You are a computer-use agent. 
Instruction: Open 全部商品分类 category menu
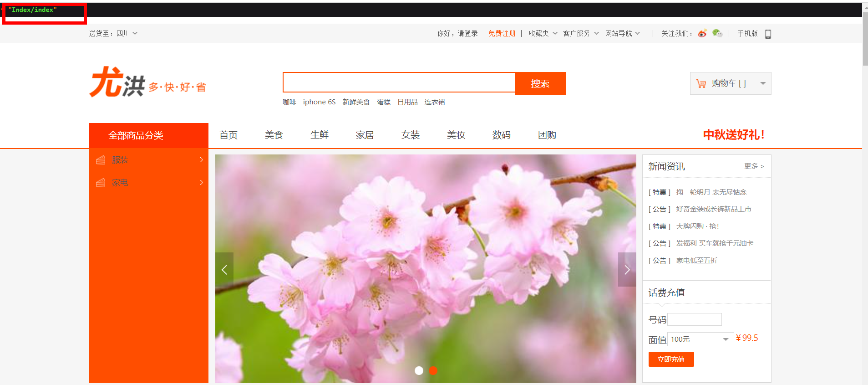point(148,135)
